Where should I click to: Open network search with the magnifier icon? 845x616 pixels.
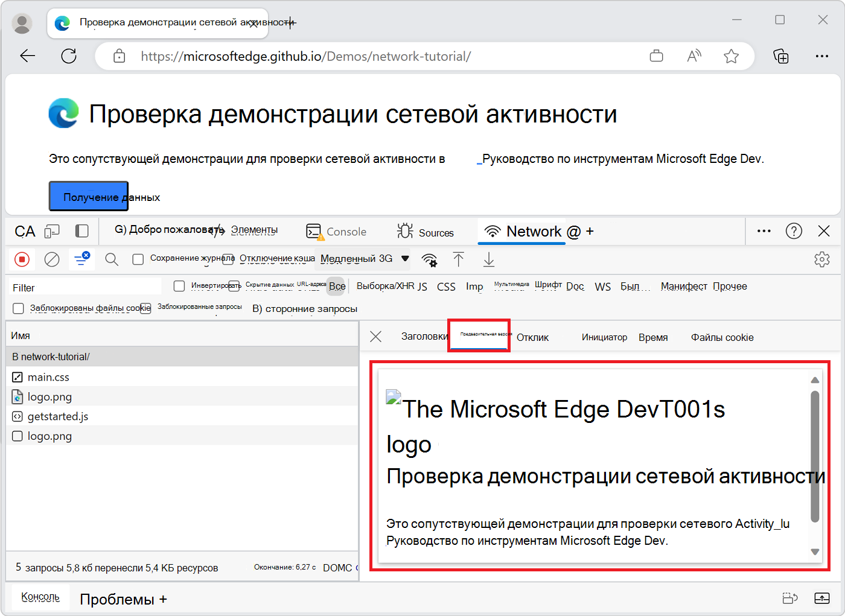111,259
